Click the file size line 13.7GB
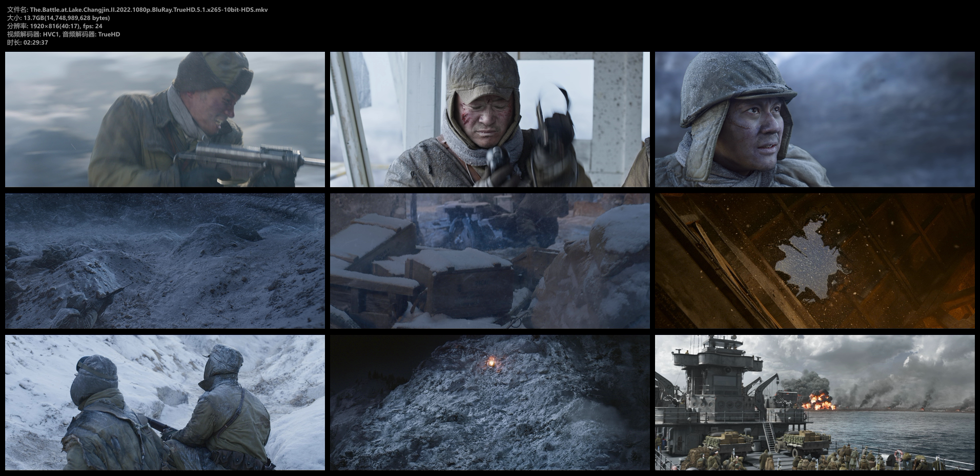The height and width of the screenshot is (476, 980). tap(58, 18)
